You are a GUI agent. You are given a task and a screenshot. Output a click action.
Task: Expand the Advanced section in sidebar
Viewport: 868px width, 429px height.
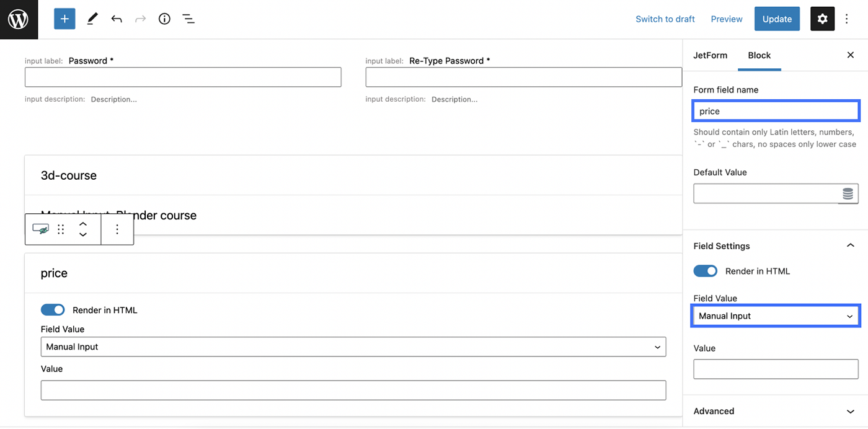point(776,411)
